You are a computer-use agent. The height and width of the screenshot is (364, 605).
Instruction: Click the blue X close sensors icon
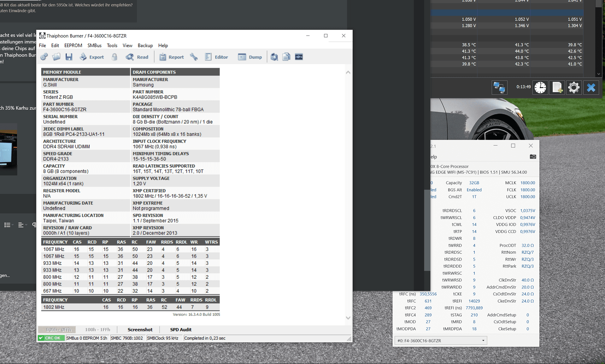click(591, 88)
